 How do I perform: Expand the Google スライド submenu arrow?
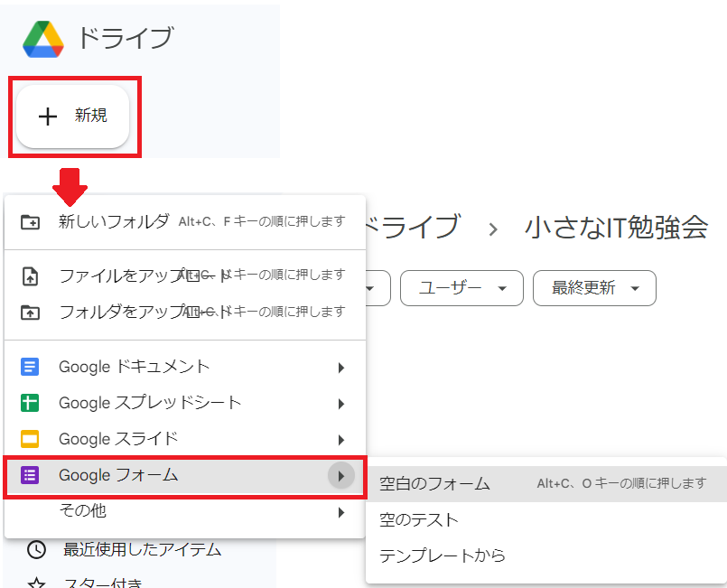pos(341,440)
